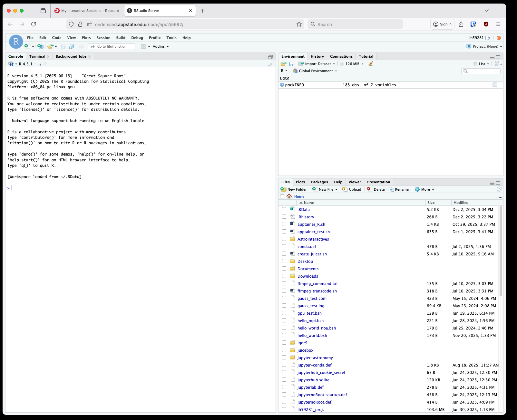Click the workspace panes layout icon

(x=143, y=46)
